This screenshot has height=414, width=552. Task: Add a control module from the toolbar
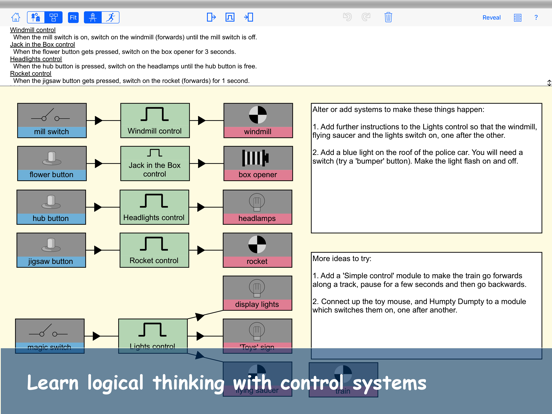point(230,17)
